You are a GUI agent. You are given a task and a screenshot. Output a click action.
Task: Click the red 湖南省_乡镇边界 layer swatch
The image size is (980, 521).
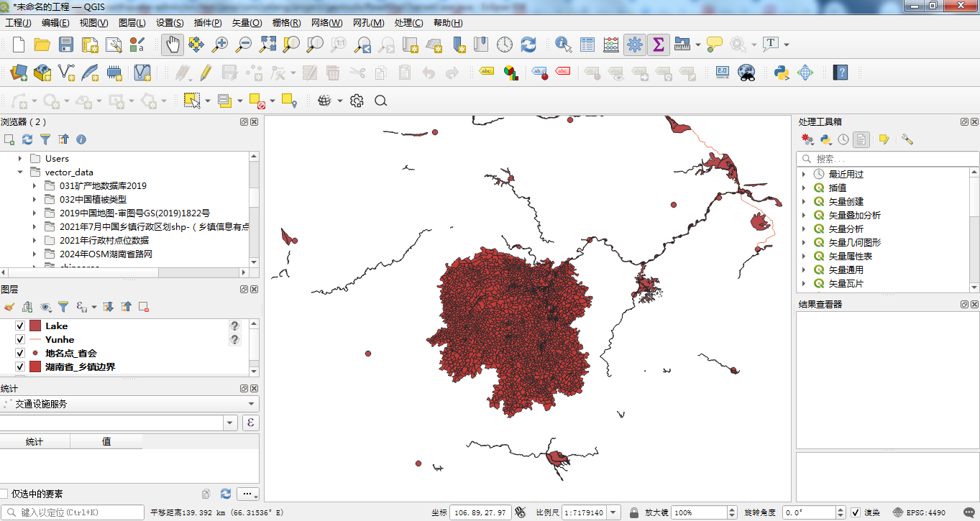pos(35,366)
